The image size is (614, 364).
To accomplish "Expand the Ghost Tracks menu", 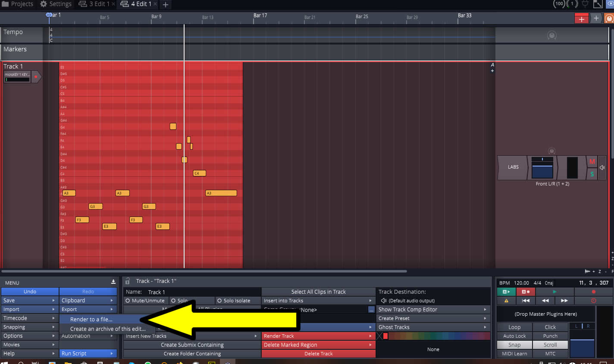I will pyautogui.click(x=433, y=327).
